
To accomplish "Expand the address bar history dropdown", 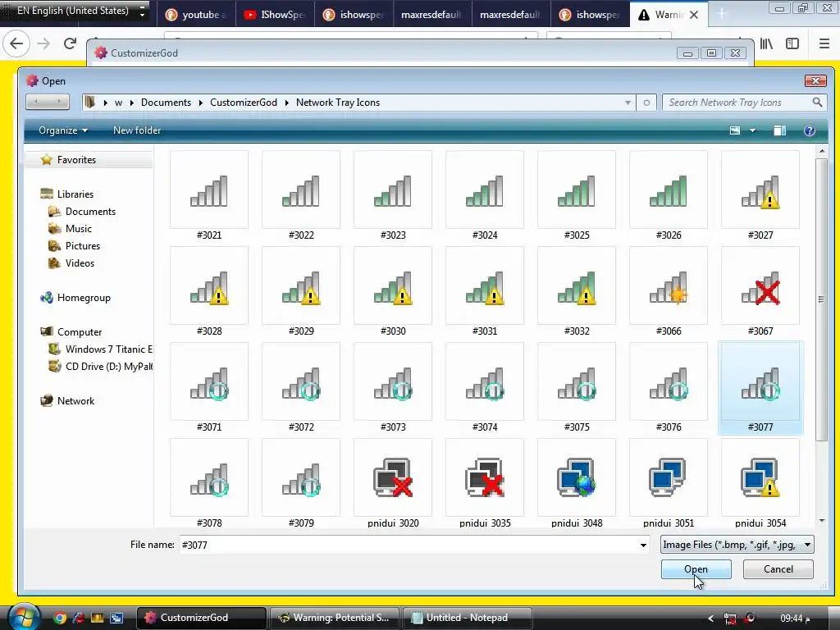I will pos(628,103).
